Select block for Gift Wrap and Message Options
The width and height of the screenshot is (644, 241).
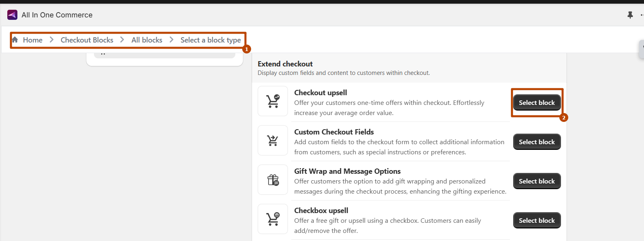point(537,181)
